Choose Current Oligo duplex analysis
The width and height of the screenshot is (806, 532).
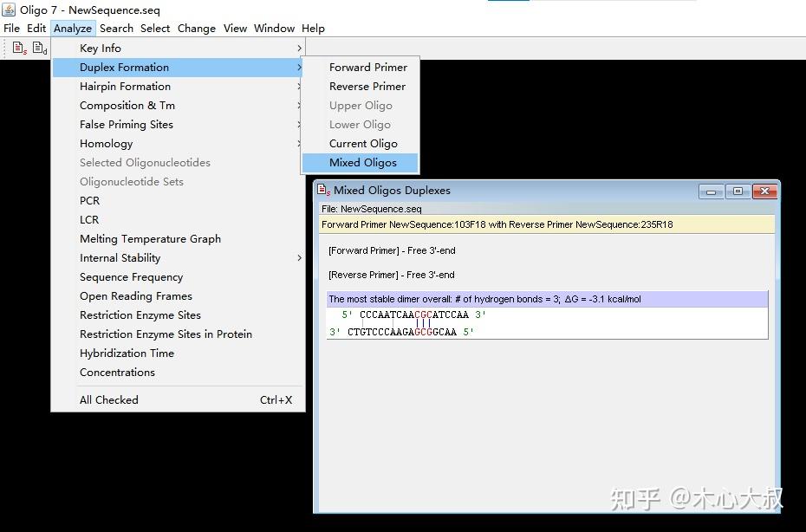click(x=361, y=144)
